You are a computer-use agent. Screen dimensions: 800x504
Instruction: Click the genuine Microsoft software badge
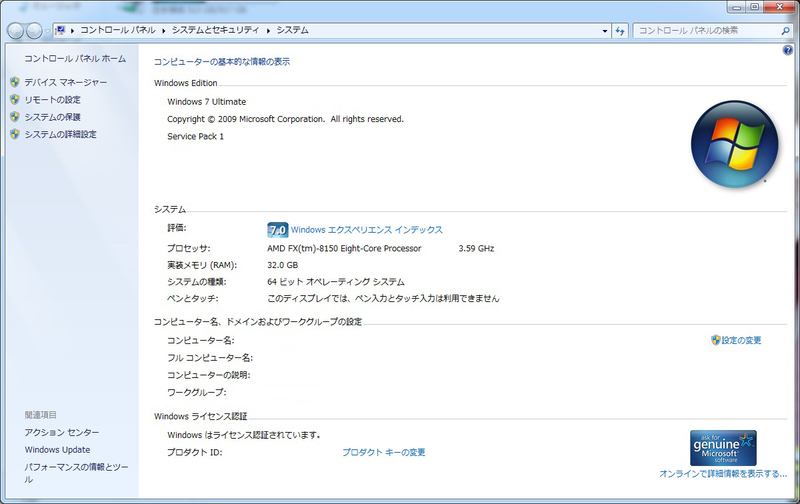tap(723, 448)
